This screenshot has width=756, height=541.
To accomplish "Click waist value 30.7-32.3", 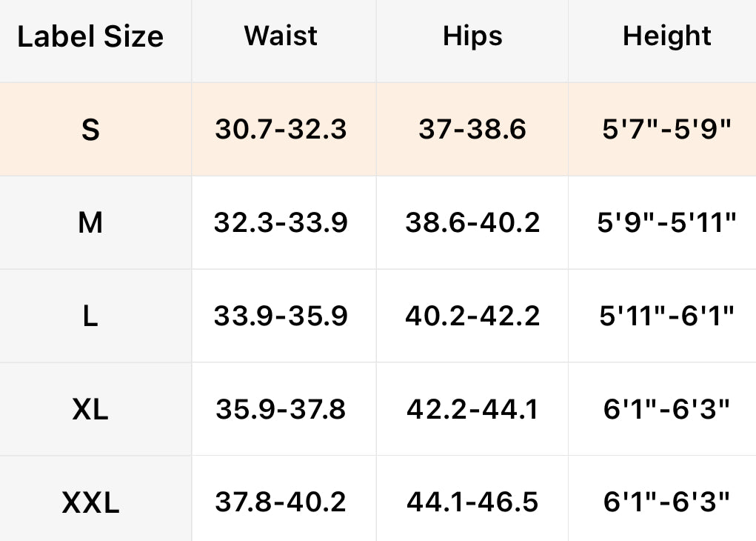I will [x=281, y=130].
